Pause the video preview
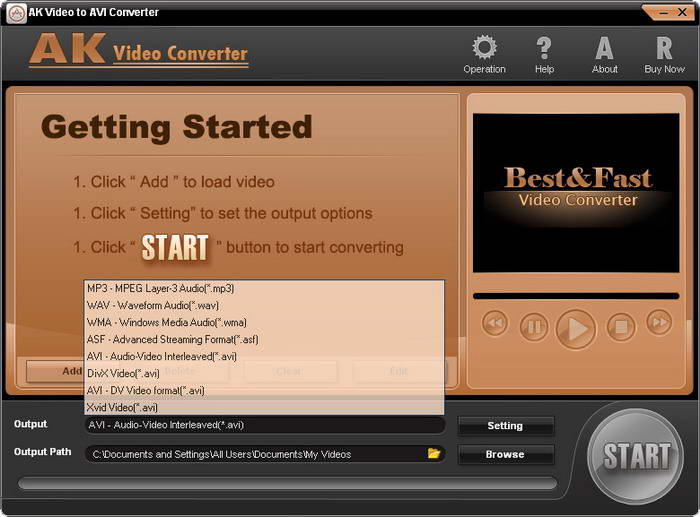This screenshot has height=517, width=700. click(534, 327)
